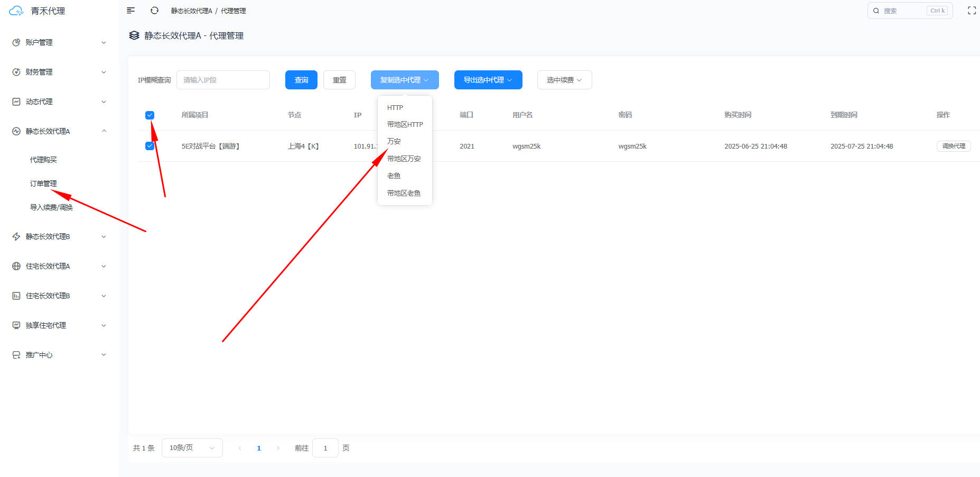Toggle the select-all header checkbox
980x477 pixels.
click(150, 115)
